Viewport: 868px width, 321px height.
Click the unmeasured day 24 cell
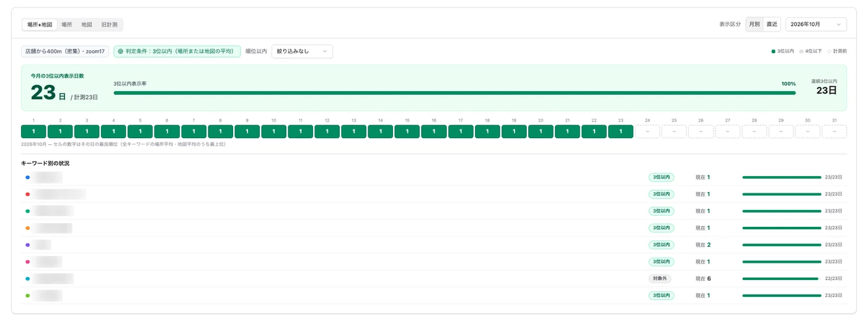(x=647, y=131)
